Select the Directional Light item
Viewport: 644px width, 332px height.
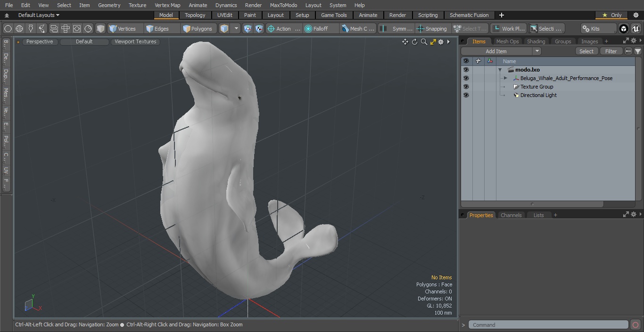point(538,95)
